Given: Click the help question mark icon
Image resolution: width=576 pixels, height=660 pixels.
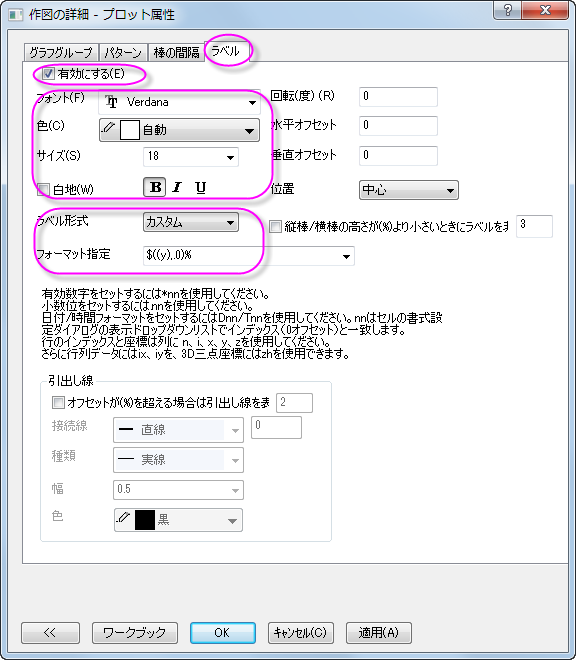Looking at the screenshot, I should coord(508,10).
